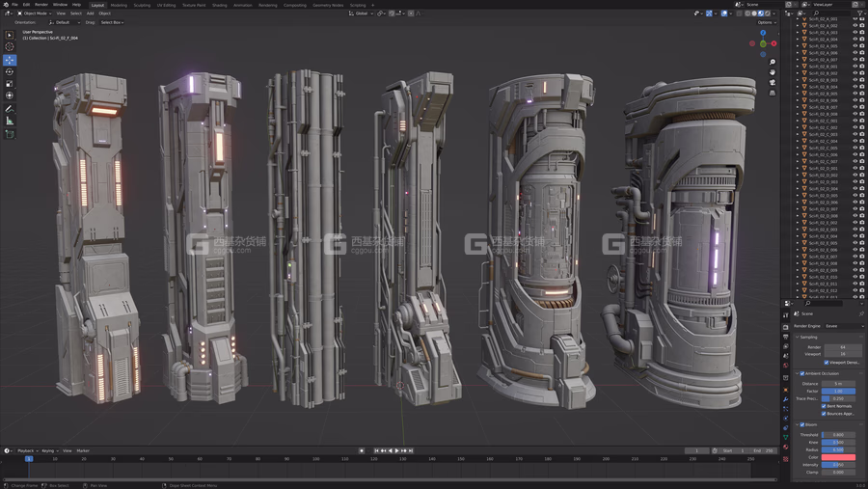868x489 pixels.
Task: Click the outliner search field
Action: tap(833, 13)
